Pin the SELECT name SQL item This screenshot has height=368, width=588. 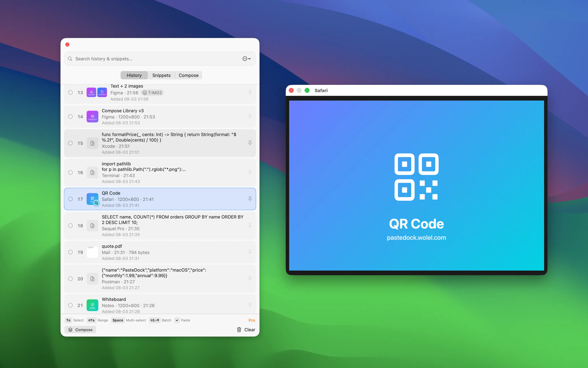coord(250,226)
